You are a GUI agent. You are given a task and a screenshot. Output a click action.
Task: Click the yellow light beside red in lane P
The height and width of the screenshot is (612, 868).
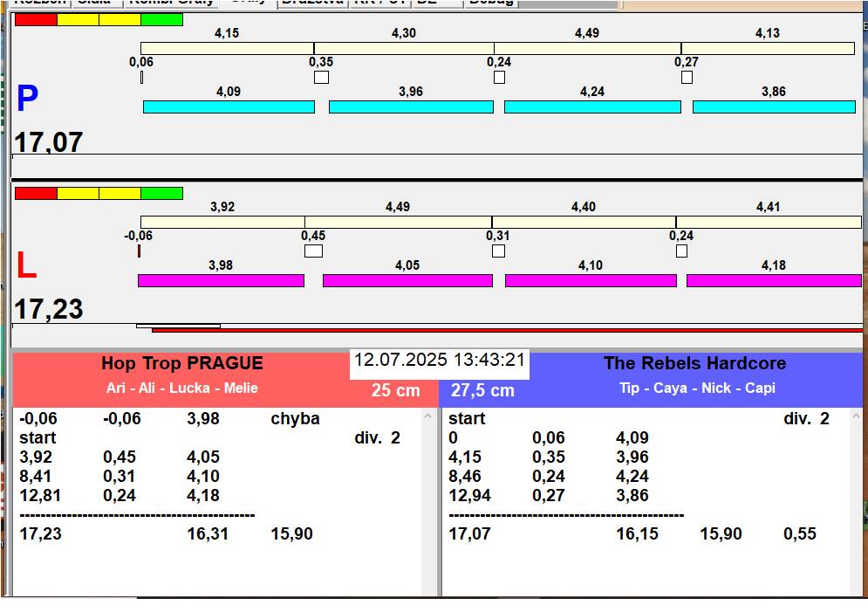point(78,19)
